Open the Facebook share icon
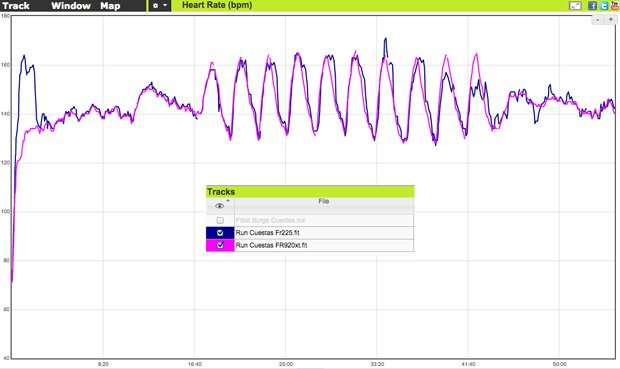The height and width of the screenshot is (369, 620). click(592, 6)
